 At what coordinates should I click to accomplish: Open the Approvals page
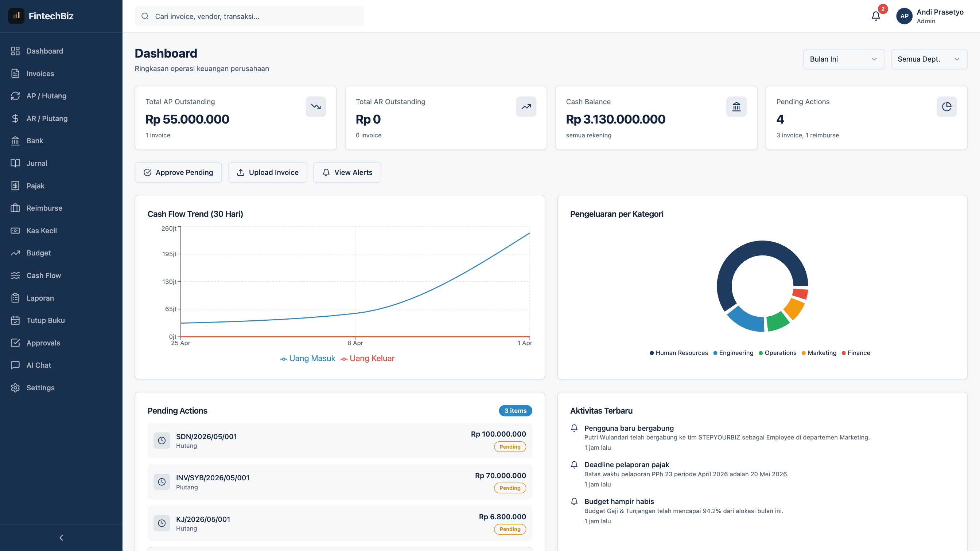[x=61, y=343]
